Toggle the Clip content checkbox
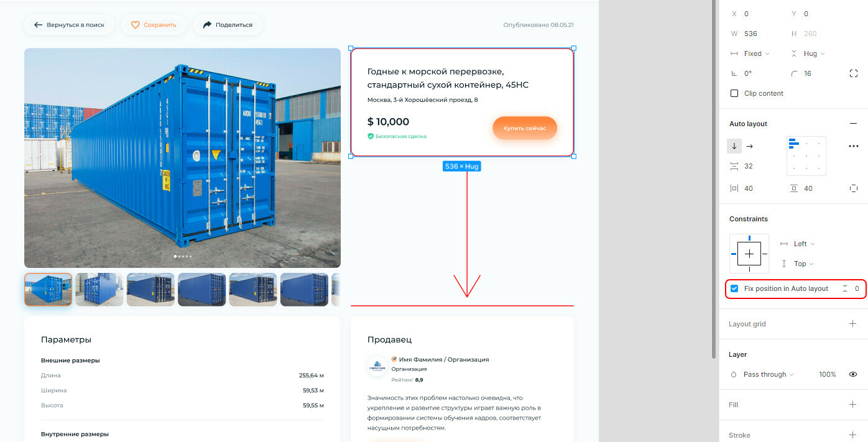Viewport: 868px width, 442px height. pos(734,93)
